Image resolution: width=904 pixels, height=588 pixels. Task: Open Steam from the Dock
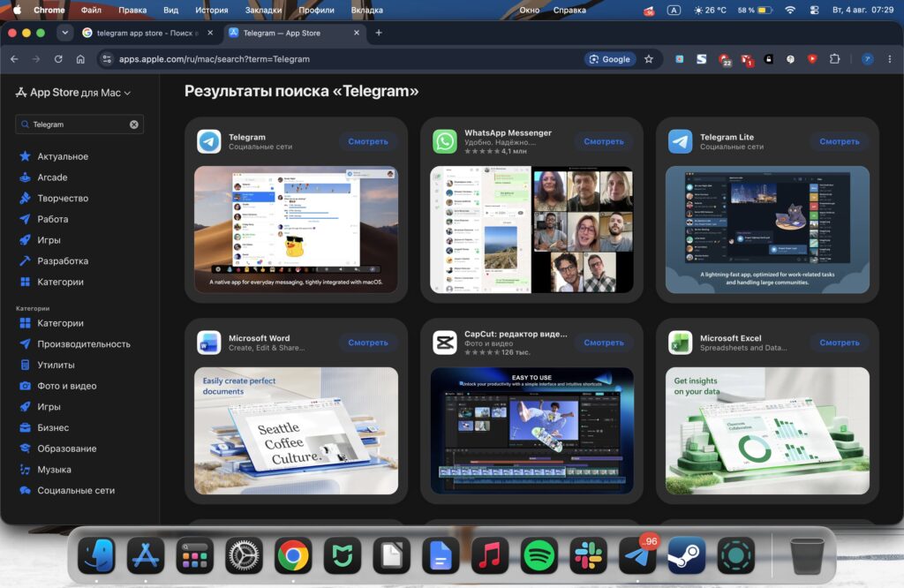pos(686,555)
